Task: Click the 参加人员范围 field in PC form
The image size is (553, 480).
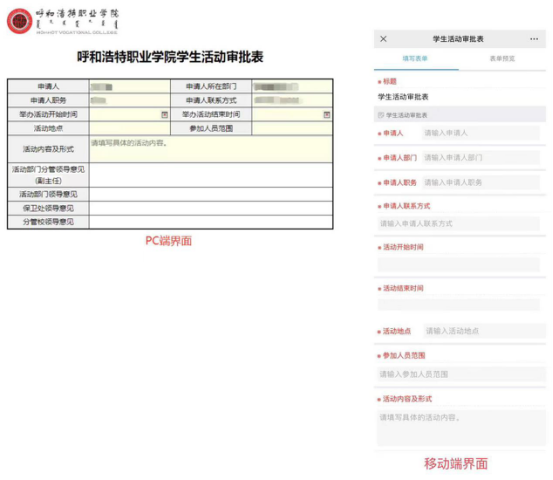Action: pyautogui.click(x=292, y=128)
